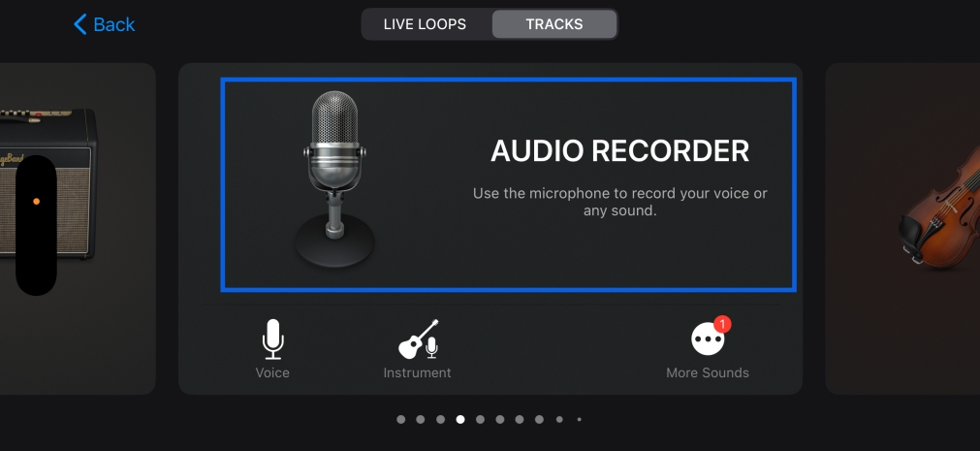The image size is (980, 451).
Task: Select the TRACKS tab
Action: pyautogui.click(x=554, y=24)
